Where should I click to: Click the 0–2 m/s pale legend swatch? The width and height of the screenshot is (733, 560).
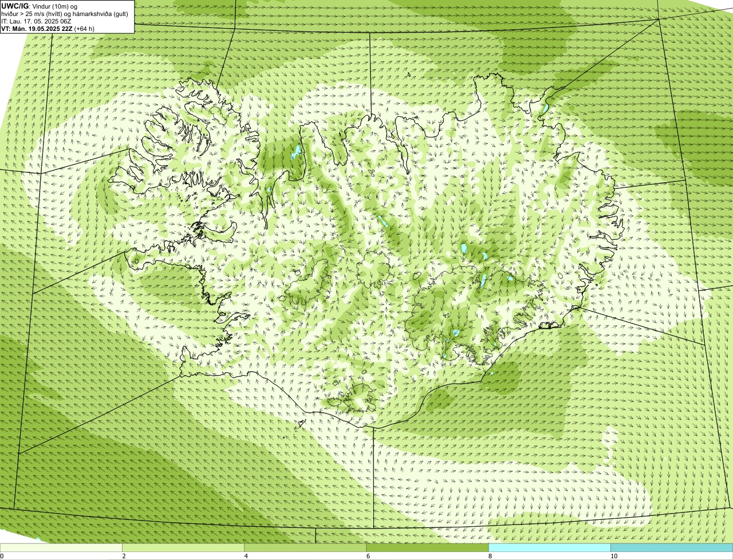61,548
